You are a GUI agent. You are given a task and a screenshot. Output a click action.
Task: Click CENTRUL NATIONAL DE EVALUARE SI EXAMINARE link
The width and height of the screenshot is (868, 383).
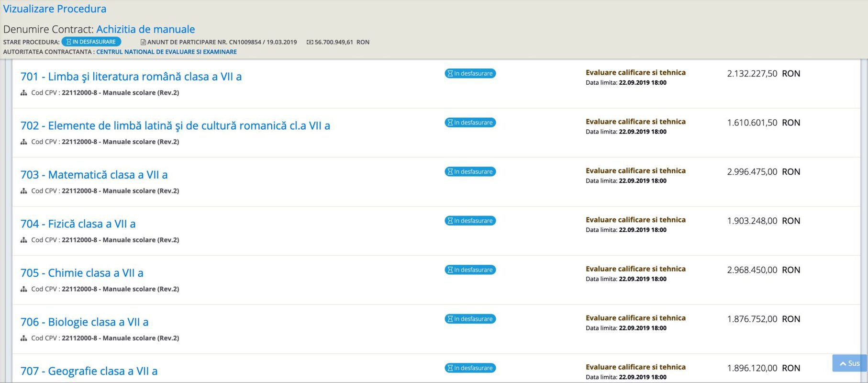[167, 52]
